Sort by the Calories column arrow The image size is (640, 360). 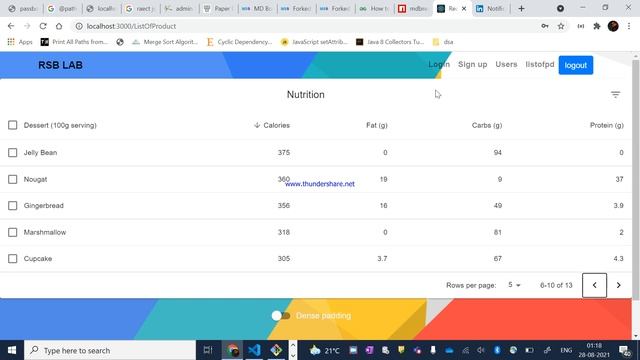tap(257, 125)
